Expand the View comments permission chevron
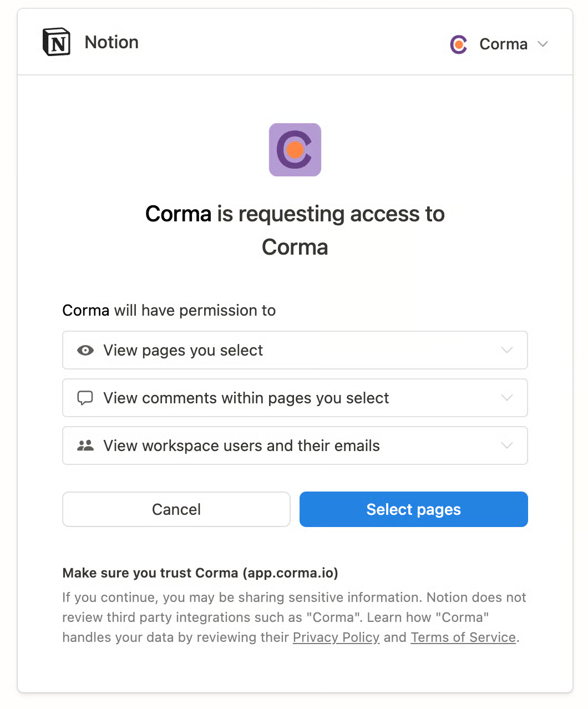The height and width of the screenshot is (709, 588). coord(506,398)
